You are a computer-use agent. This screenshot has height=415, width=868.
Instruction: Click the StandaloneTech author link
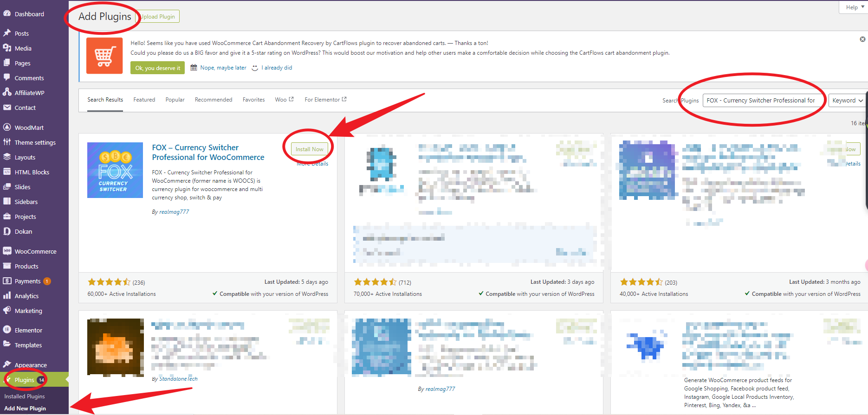point(178,379)
